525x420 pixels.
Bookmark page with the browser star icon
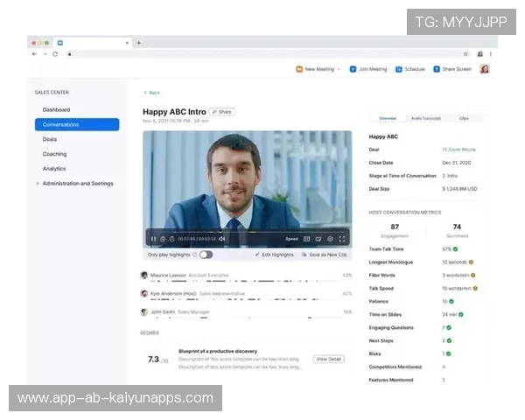click(x=465, y=53)
